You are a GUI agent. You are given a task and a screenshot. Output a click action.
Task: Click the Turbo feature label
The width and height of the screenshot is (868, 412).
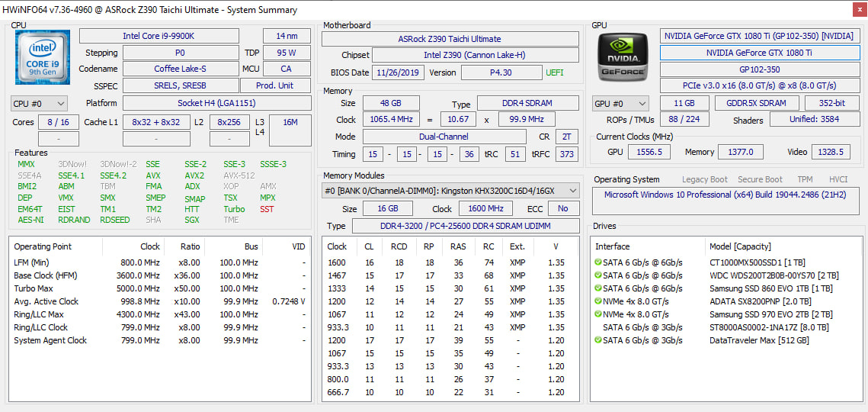click(x=234, y=209)
